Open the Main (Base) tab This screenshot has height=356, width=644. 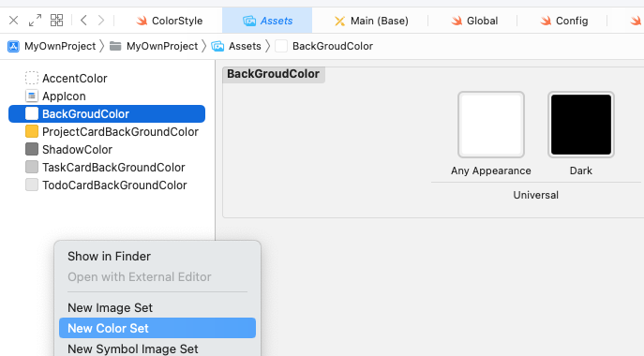pos(371,21)
